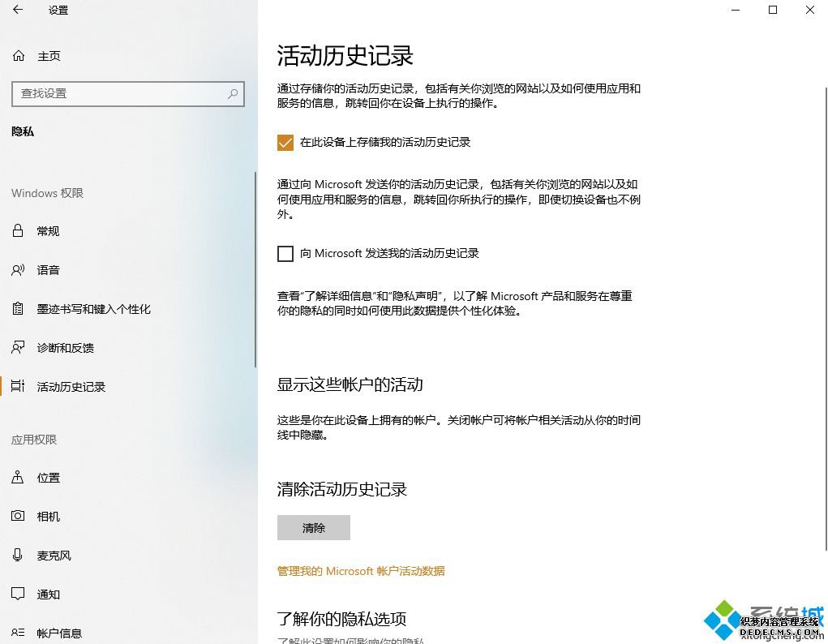Open 管理我的 Microsoft 帐户活动数据 link
This screenshot has height=644, width=828.
click(361, 571)
